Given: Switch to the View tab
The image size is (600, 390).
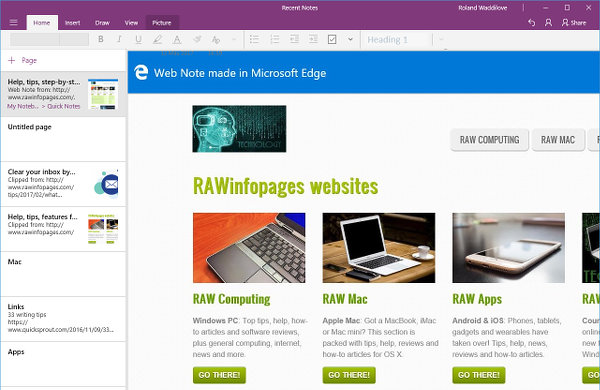Looking at the screenshot, I should tap(131, 23).
